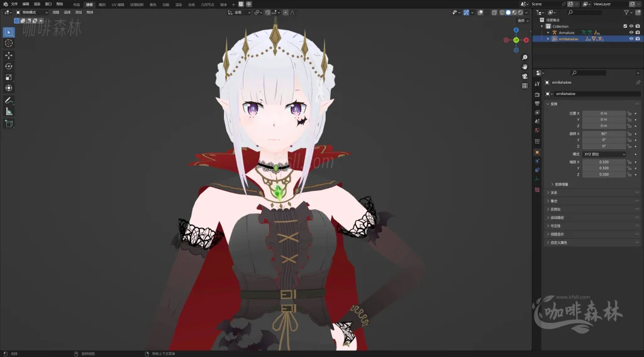Viewport: 644px width, 357px height.
Task: Open the Texture properties tab (checker icon)
Action: [537, 190]
